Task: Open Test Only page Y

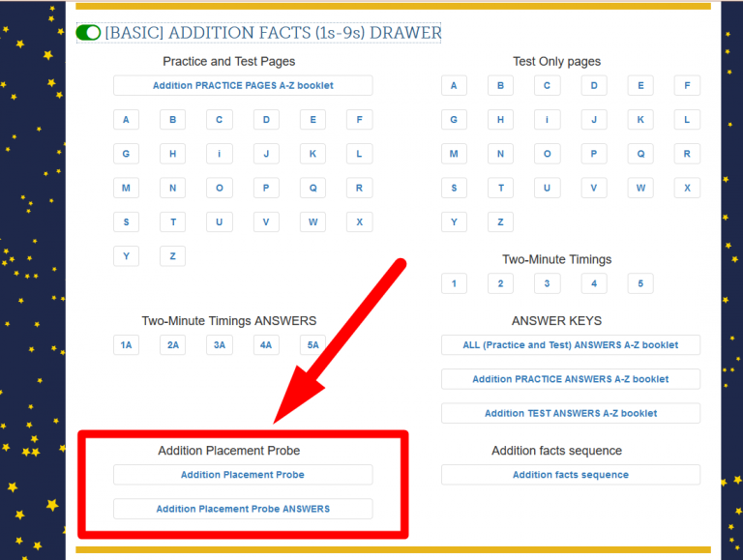Action: tap(454, 221)
